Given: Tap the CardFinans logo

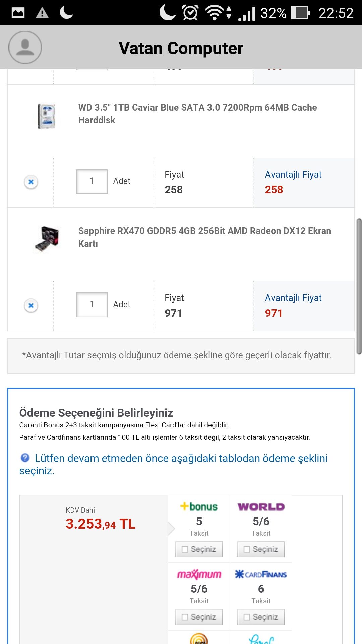Looking at the screenshot, I should pos(261,574).
